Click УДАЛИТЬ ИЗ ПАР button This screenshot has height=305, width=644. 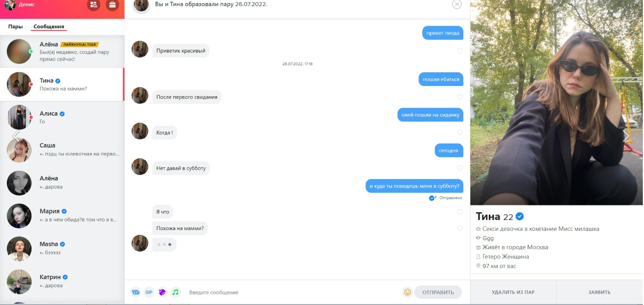[x=513, y=292]
